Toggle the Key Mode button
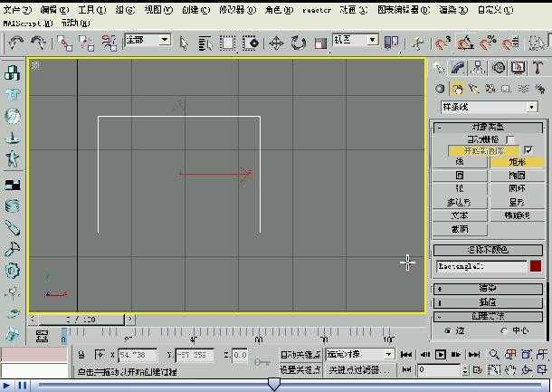The height and width of the screenshot is (392, 552). [406, 369]
